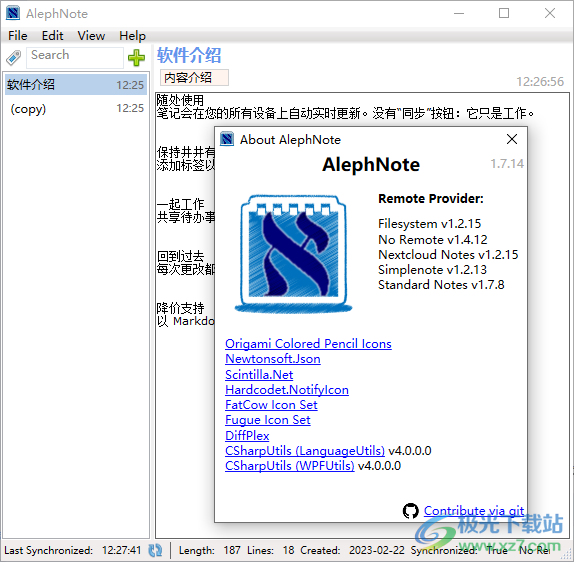Viewport: 574px width, 562px height.
Task: Click Nextcloud Notes v1.2.15 text
Action: (x=448, y=254)
